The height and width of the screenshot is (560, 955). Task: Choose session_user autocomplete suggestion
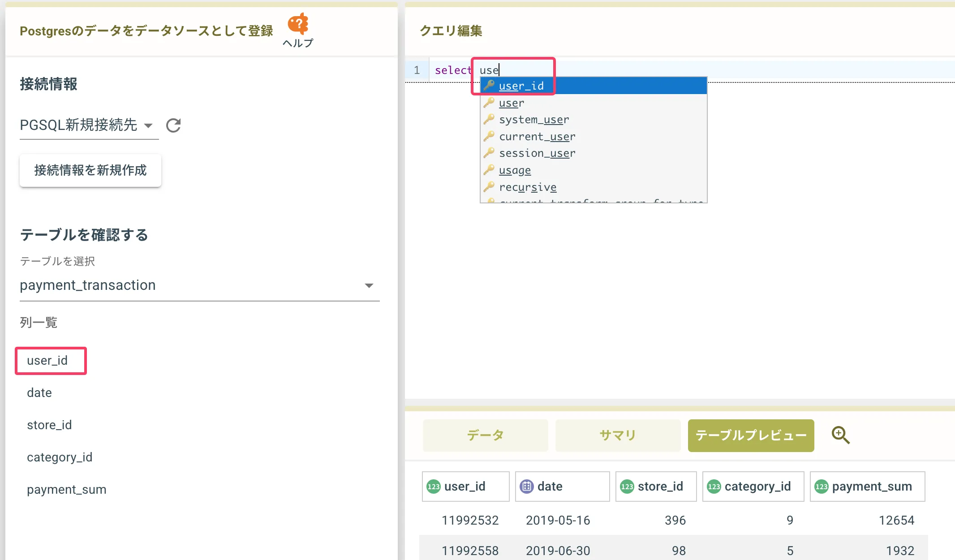pos(594,153)
